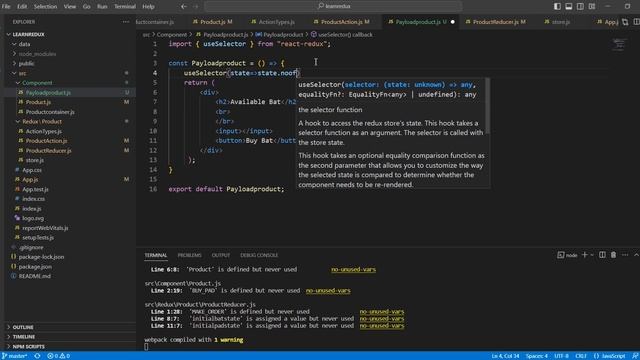Switch to the Product.js editor tab
640x360 pixels.
pos(212,22)
